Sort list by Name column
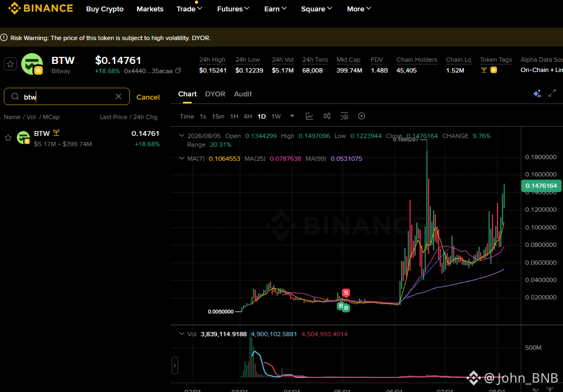 (x=12, y=117)
